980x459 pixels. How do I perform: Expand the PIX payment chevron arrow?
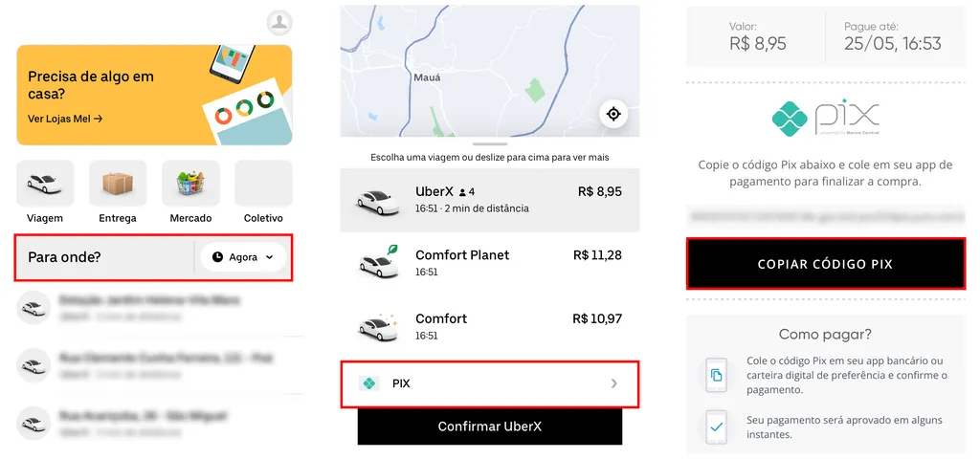614,383
